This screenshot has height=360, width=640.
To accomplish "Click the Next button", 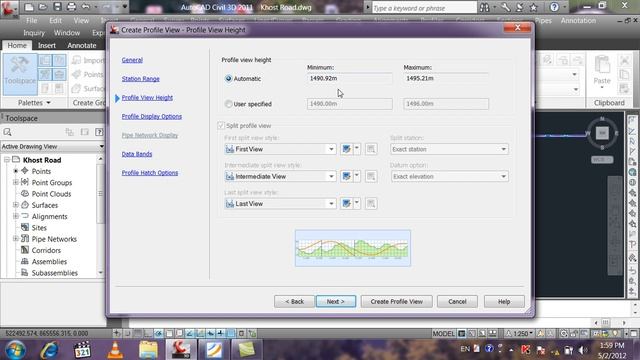I will [336, 301].
